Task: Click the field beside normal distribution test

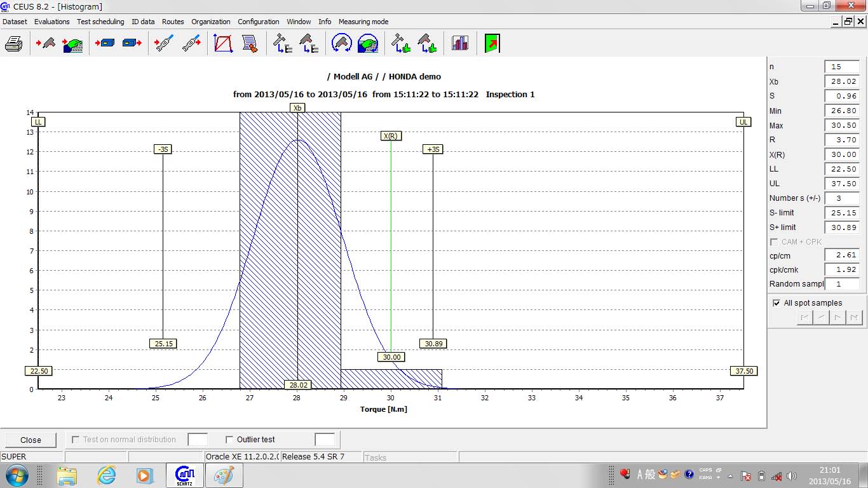Action: (x=198, y=440)
